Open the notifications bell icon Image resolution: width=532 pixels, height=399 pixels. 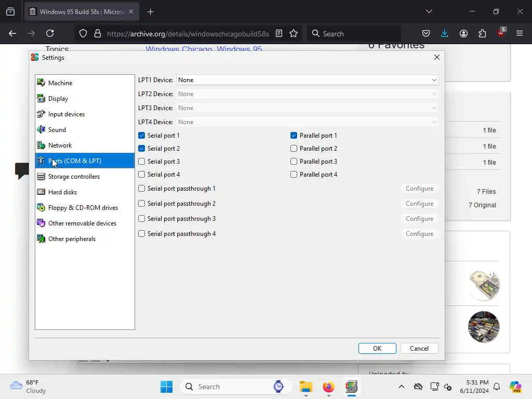click(497, 387)
